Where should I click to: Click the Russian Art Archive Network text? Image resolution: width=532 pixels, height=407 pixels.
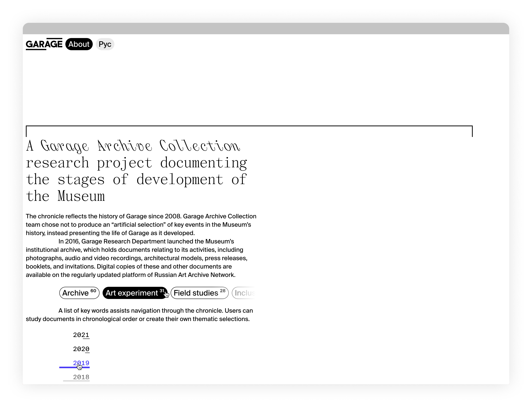pos(194,275)
